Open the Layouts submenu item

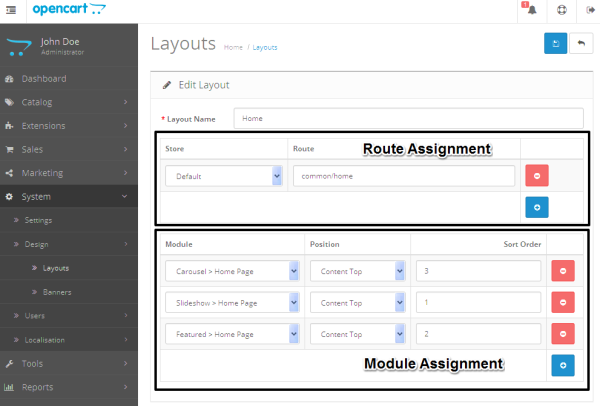[x=69, y=268]
